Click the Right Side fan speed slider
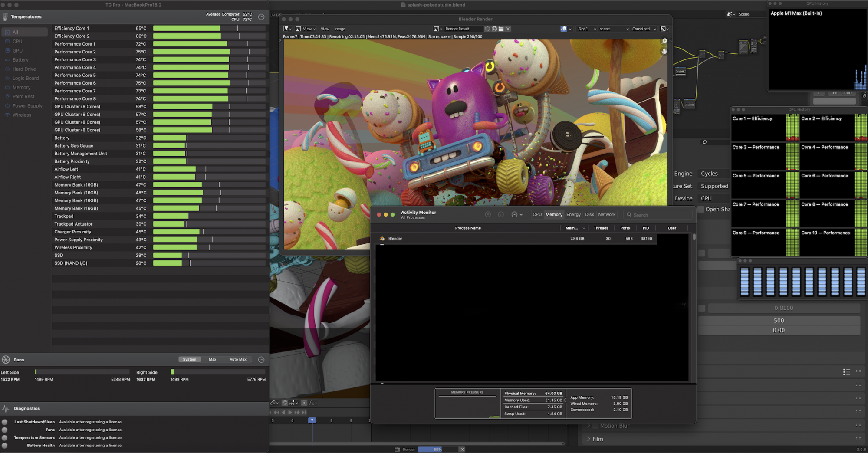 point(218,372)
